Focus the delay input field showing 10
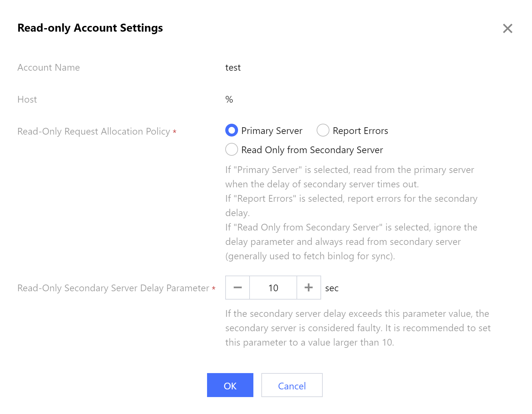Viewport: 532px width, 414px height. [x=273, y=288]
